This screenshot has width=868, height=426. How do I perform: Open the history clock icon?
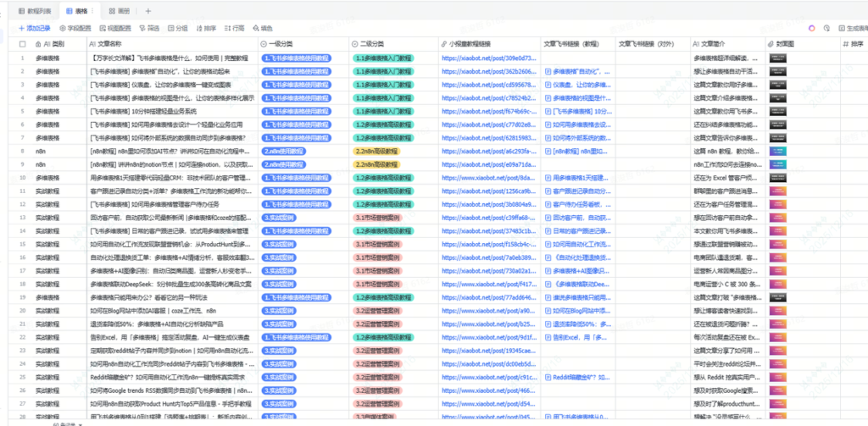click(x=827, y=28)
